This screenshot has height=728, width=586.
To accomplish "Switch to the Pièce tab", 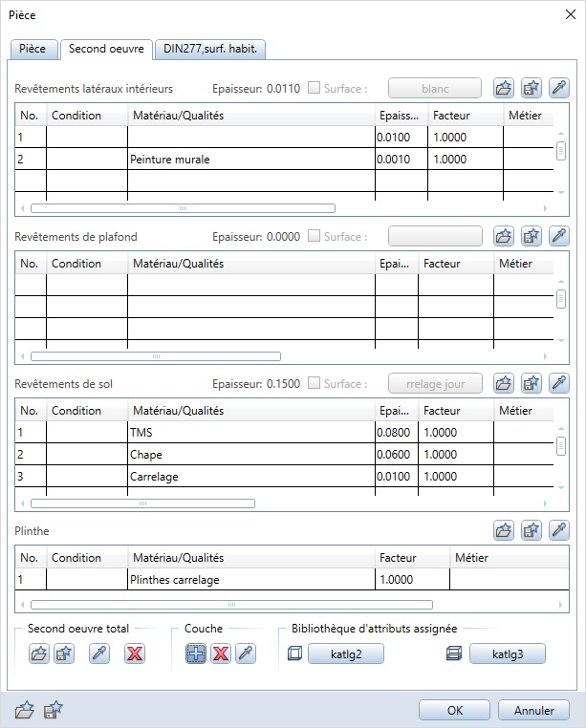I will pos(33,50).
